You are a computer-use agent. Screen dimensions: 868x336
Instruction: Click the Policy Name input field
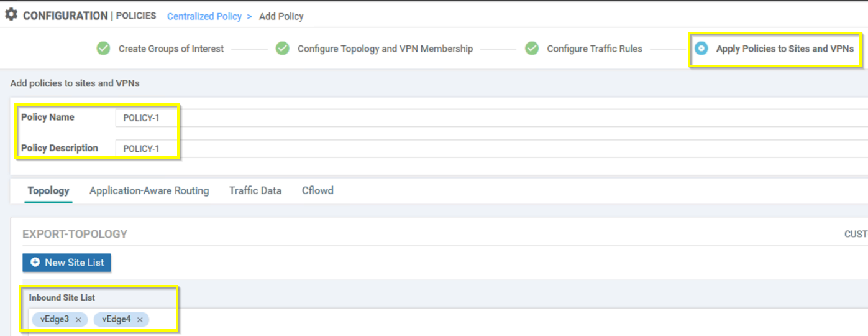click(x=491, y=118)
